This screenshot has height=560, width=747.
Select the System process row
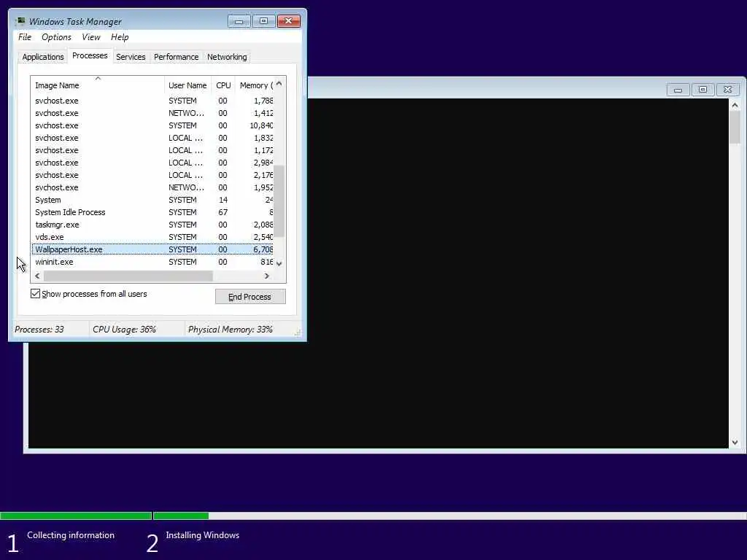pos(152,200)
